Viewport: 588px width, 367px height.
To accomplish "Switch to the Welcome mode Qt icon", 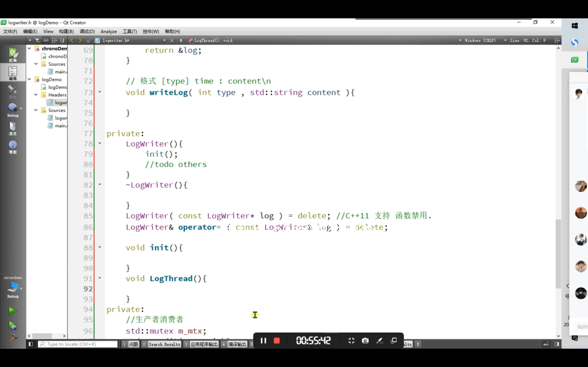I will (13, 54).
